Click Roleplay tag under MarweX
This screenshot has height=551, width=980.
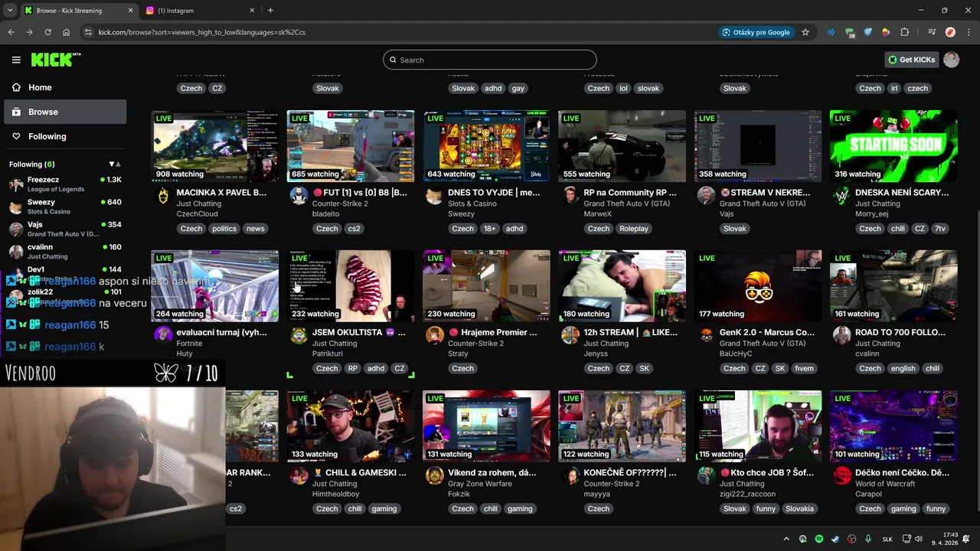click(x=634, y=228)
